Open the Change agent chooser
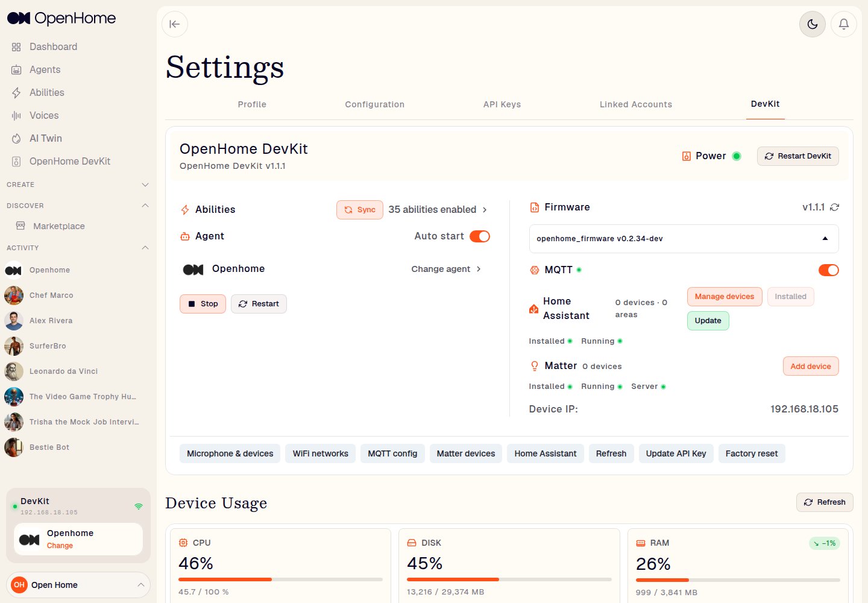This screenshot has width=868, height=603. pyautogui.click(x=446, y=269)
